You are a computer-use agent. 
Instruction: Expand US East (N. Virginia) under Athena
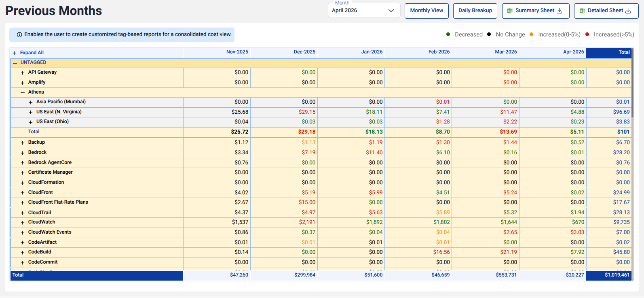pos(31,112)
